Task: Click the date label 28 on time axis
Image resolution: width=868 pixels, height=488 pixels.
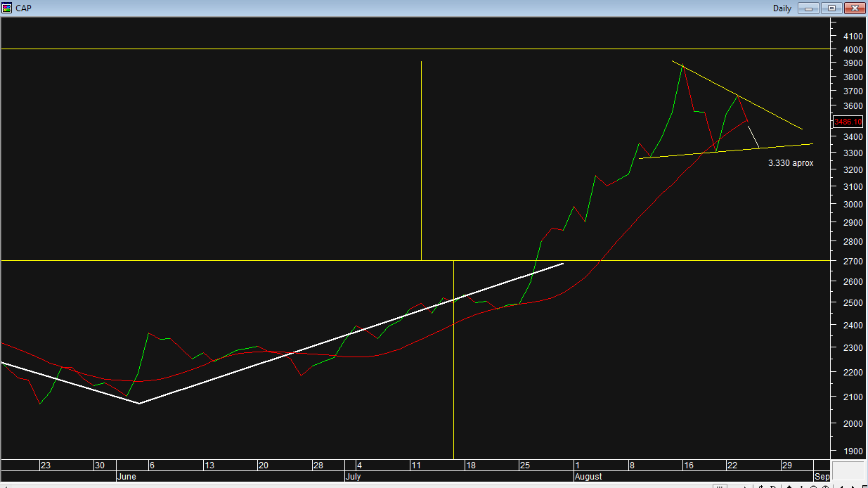Action: 318,465
